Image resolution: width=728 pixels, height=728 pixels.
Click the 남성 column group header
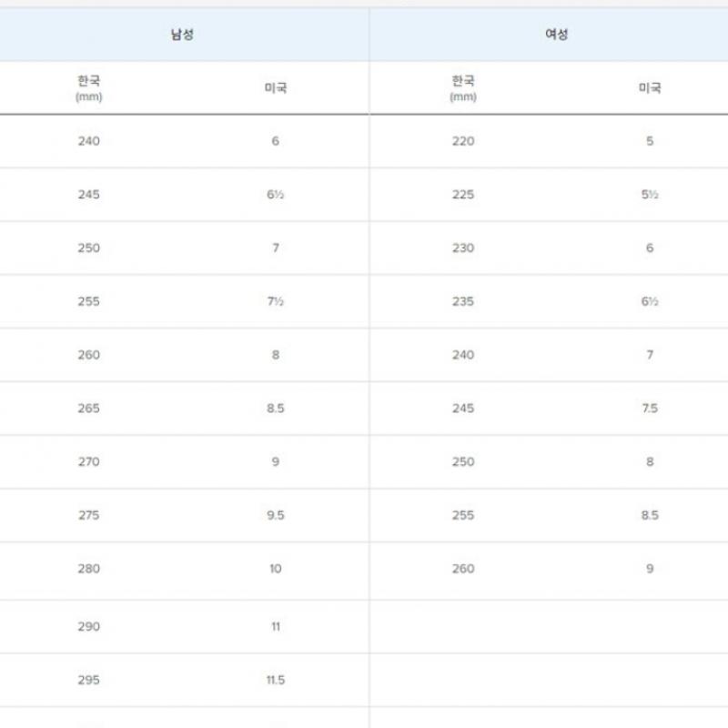pyautogui.click(x=182, y=35)
